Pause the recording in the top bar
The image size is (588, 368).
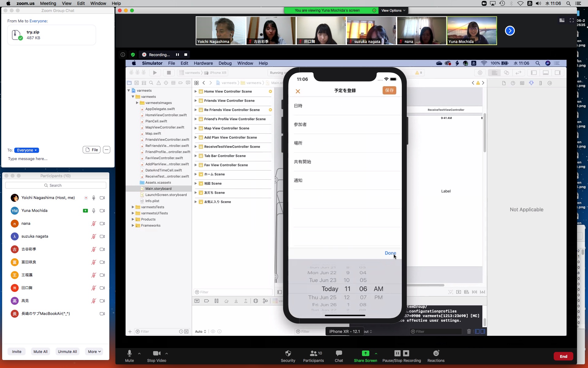(x=177, y=55)
